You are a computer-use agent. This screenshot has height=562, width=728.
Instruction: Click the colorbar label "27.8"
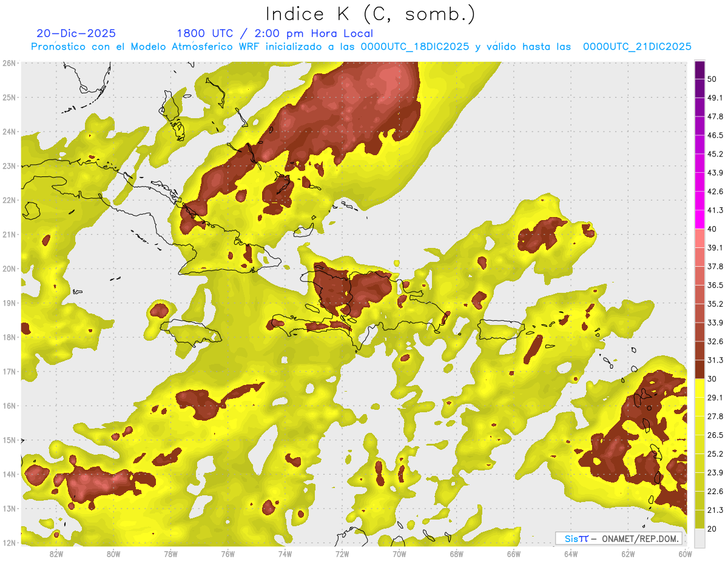(x=715, y=416)
